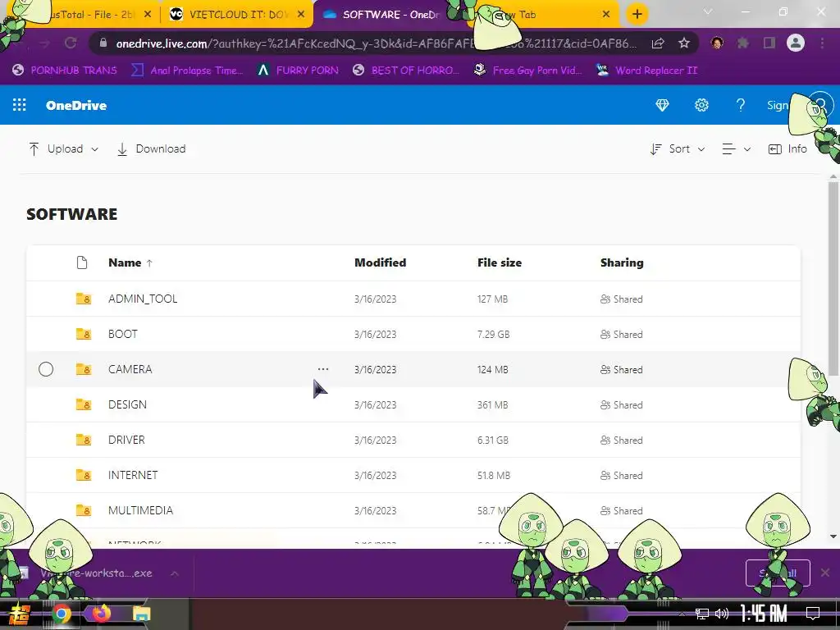Click the Download button
The height and width of the screenshot is (630, 840).
tap(151, 149)
